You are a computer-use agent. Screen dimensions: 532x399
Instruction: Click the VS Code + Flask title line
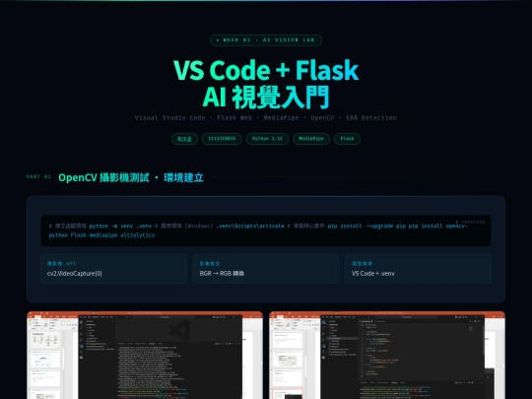(x=266, y=70)
